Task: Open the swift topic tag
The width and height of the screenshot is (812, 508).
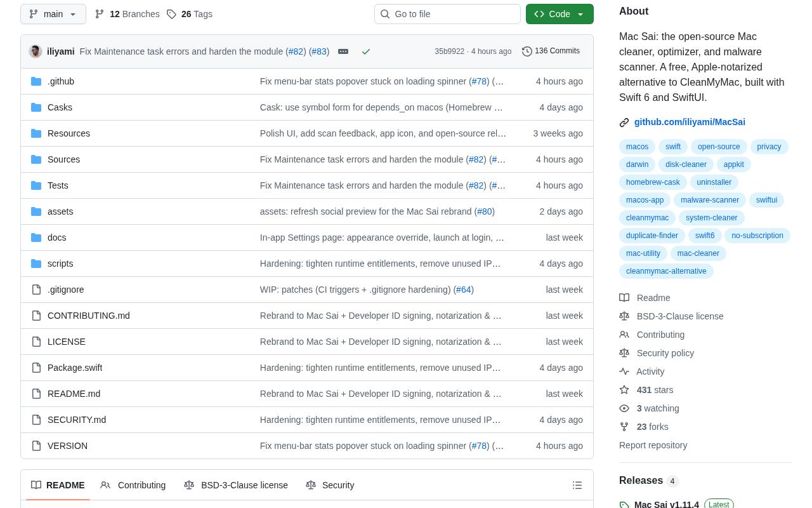Action: [x=673, y=147]
